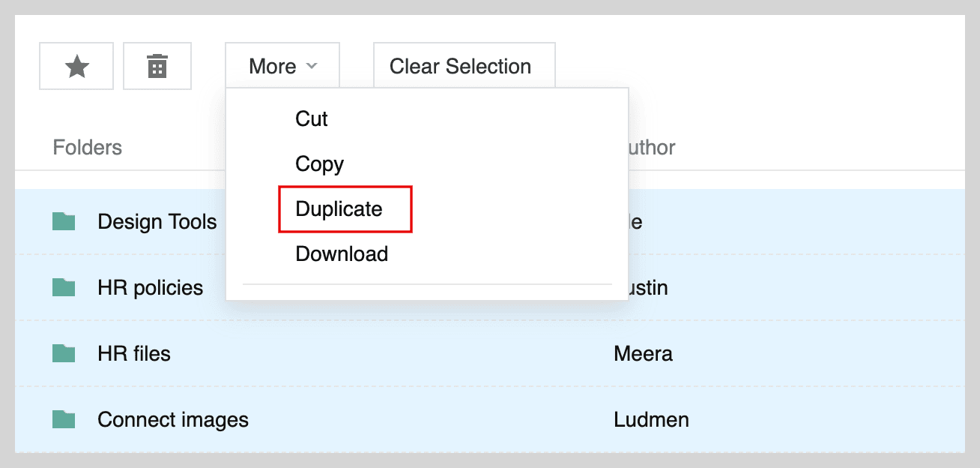The image size is (980, 468).
Task: Open the Design Tools folder name
Action: [157, 222]
